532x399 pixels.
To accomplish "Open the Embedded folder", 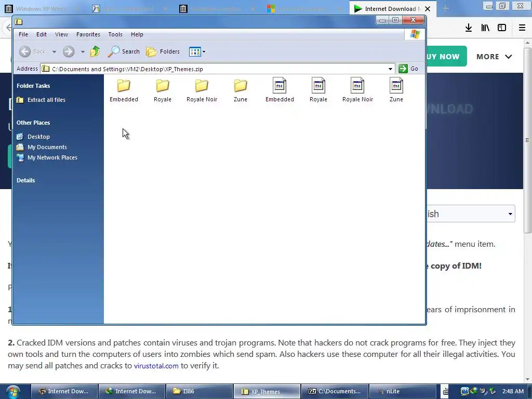I will [124, 90].
